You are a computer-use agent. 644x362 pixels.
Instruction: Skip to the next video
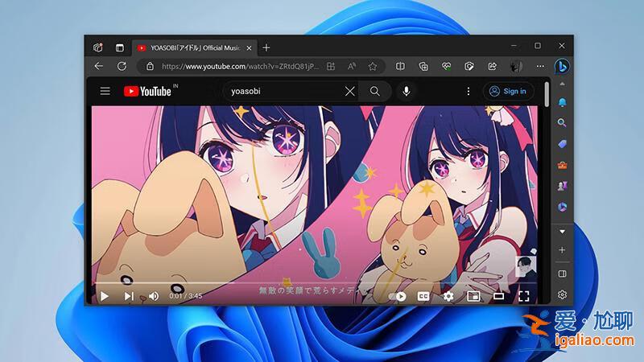[x=129, y=296]
